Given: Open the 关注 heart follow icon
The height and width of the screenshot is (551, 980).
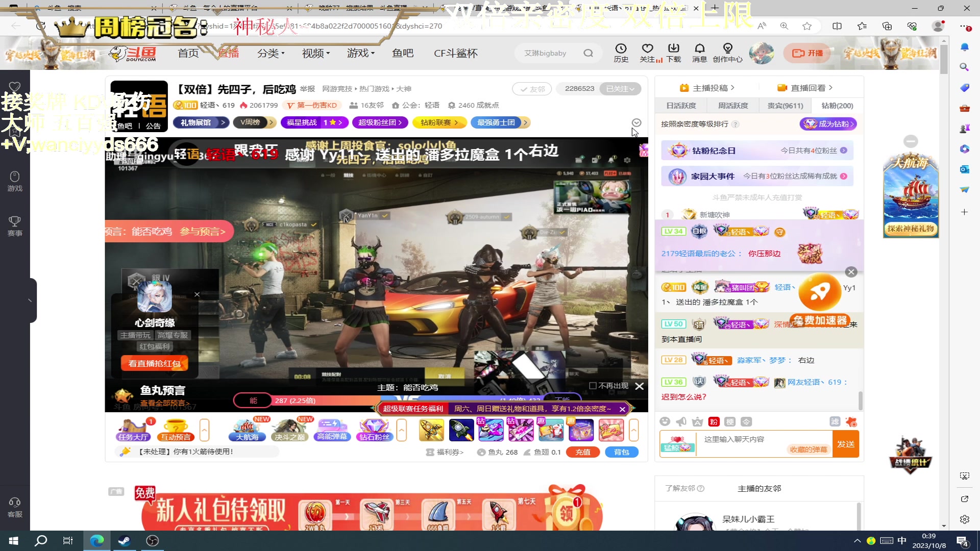Looking at the screenshot, I should coord(648,53).
